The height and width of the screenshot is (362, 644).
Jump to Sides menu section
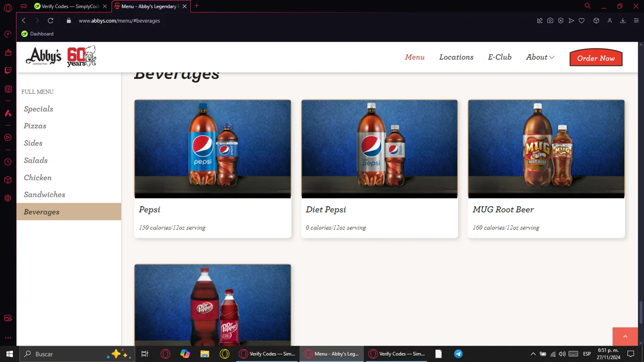(x=33, y=143)
